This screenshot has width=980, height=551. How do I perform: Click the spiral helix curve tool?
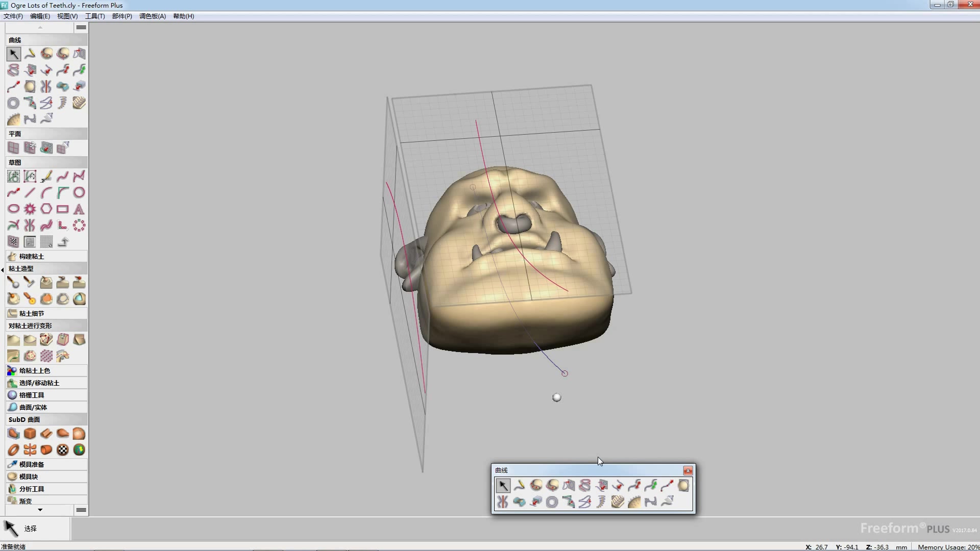(x=62, y=103)
